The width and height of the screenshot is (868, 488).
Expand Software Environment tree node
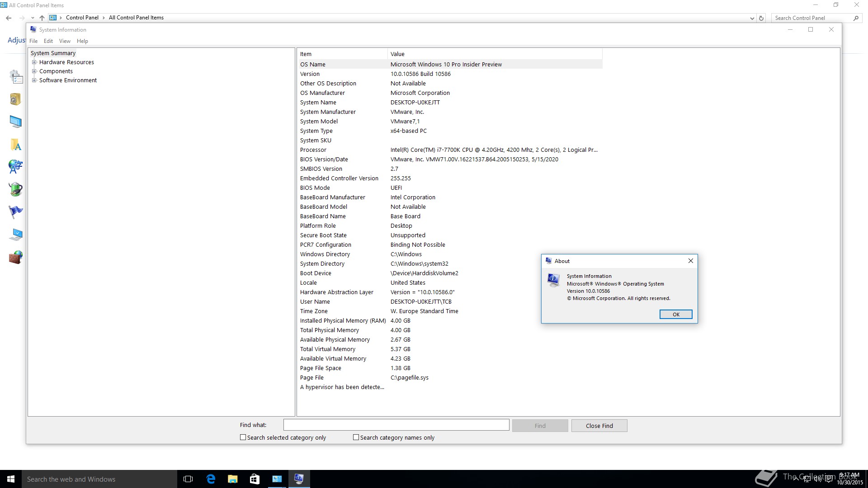tap(34, 80)
